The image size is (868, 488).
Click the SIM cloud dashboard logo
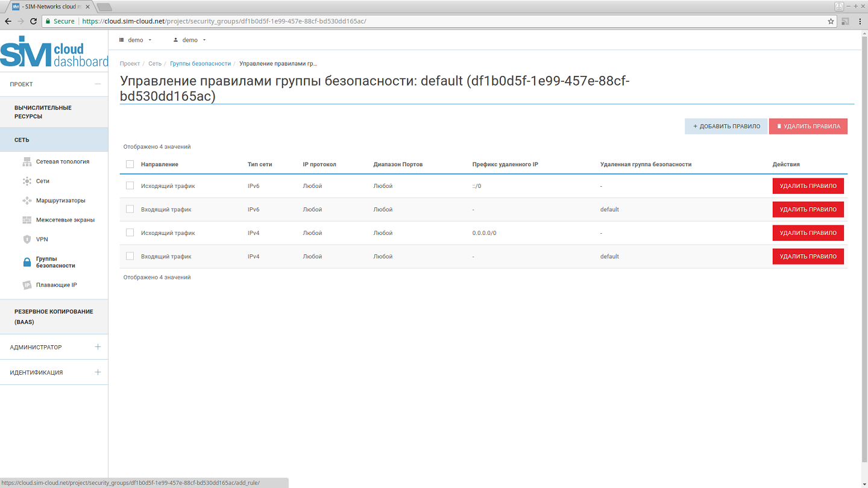tap(54, 52)
